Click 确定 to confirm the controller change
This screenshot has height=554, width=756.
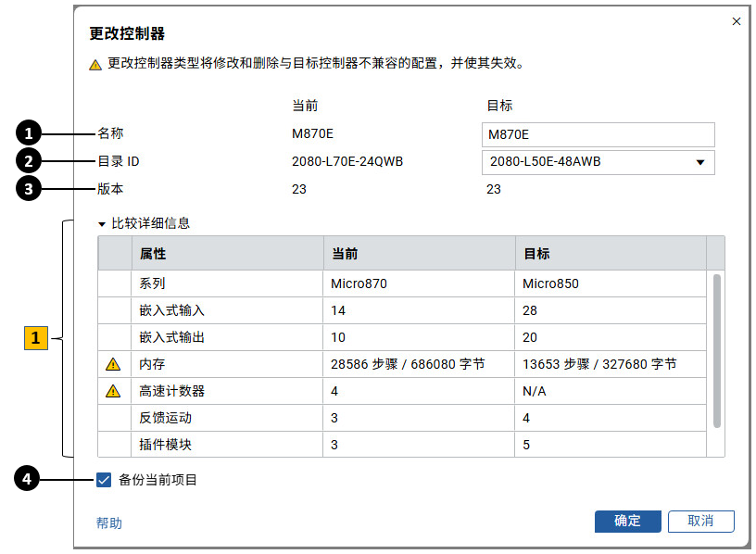[x=627, y=522]
